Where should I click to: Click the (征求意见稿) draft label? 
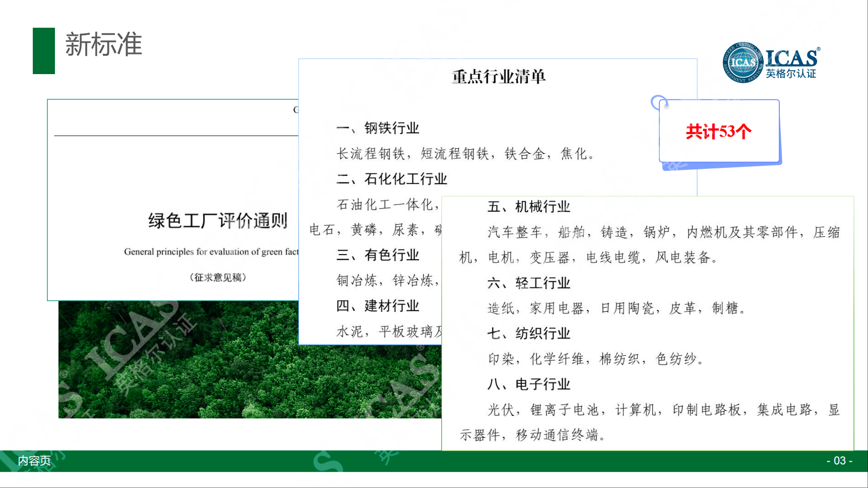(218, 277)
